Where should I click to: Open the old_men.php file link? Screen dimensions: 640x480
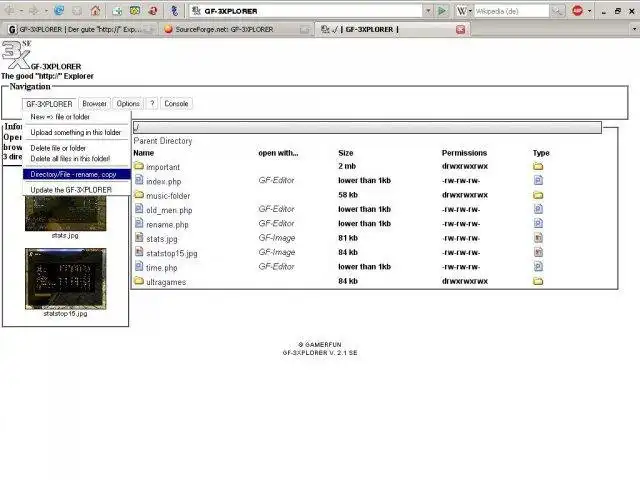point(169,210)
